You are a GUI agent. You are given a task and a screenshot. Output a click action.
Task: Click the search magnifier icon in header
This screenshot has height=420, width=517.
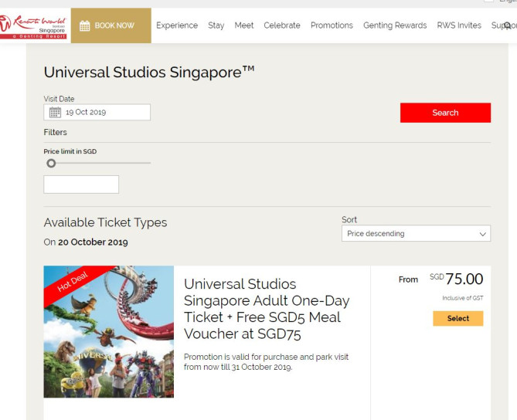click(507, 25)
